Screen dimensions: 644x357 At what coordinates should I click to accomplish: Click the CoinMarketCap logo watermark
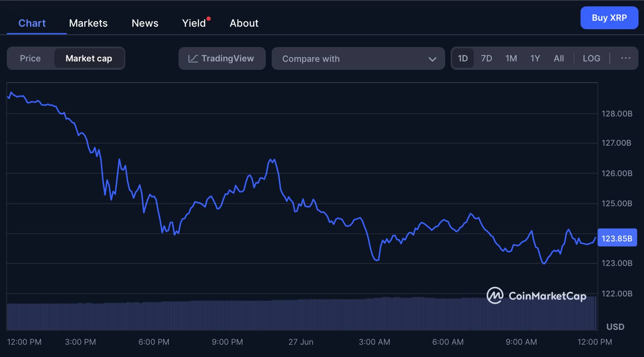[x=537, y=296]
